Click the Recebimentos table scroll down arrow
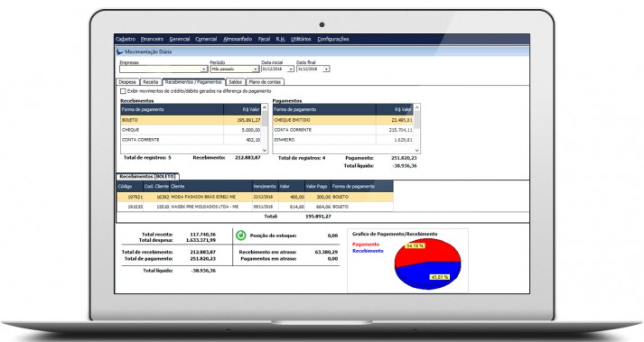Viewport: 644px width, 342px height. click(x=265, y=151)
